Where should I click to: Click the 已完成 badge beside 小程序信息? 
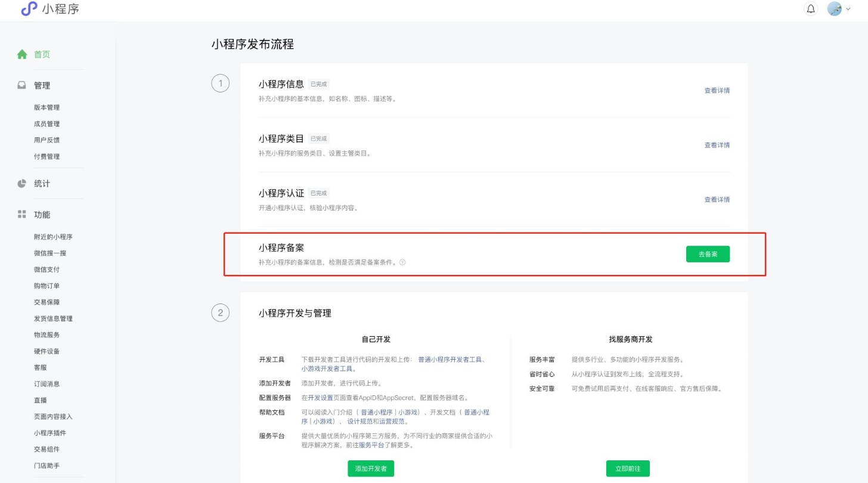319,84
